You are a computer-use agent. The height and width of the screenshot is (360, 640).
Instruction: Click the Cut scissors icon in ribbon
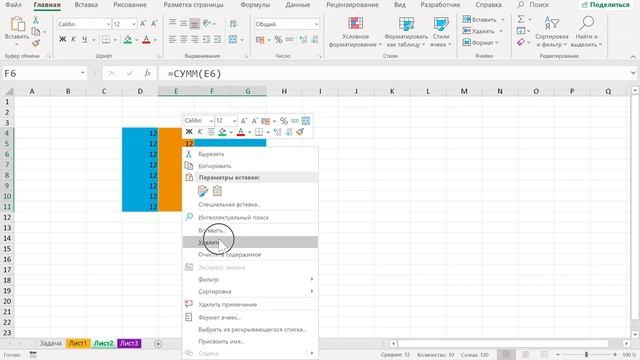(36, 20)
